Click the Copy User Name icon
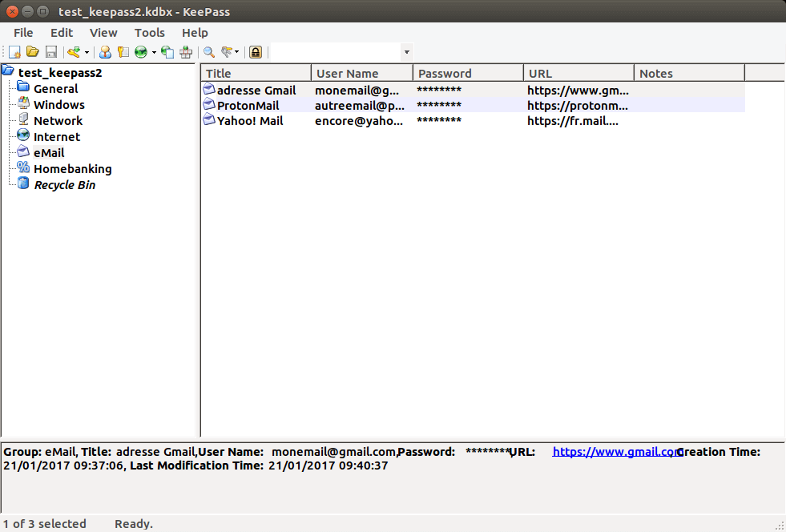Viewport: 786px width, 532px height. point(105,52)
